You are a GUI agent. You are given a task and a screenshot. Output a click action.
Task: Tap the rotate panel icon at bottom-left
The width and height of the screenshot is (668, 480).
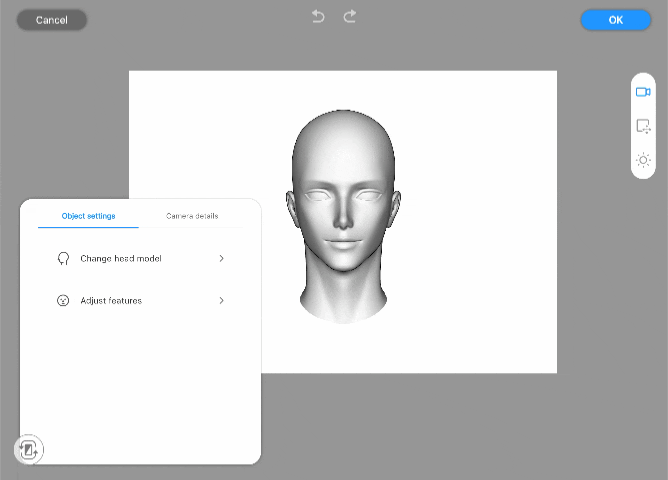point(29,449)
